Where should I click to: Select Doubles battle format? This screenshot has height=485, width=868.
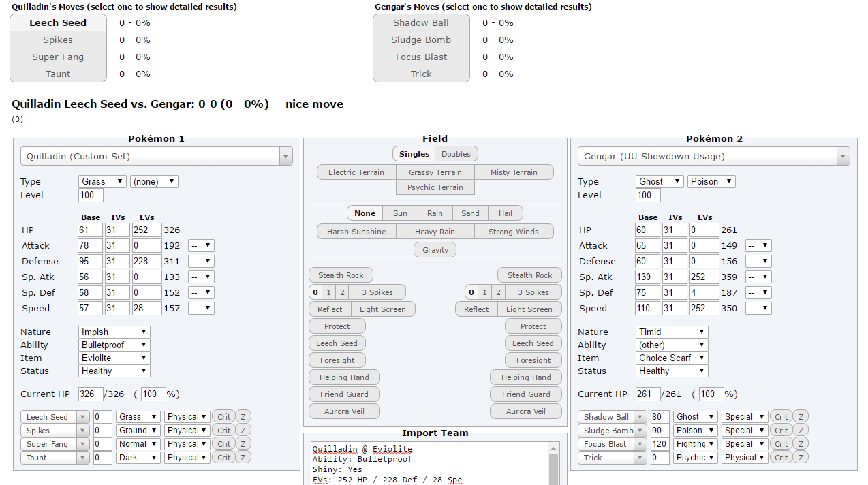click(x=456, y=154)
